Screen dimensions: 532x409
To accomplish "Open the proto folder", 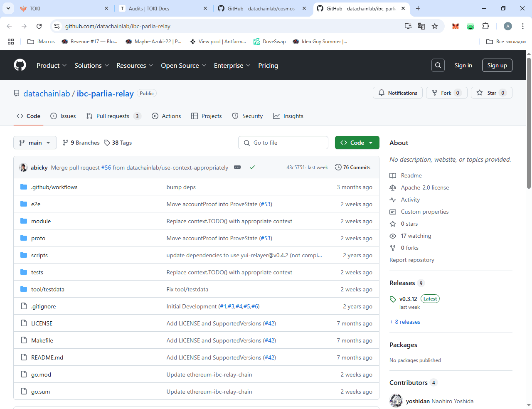I will 38,238.
